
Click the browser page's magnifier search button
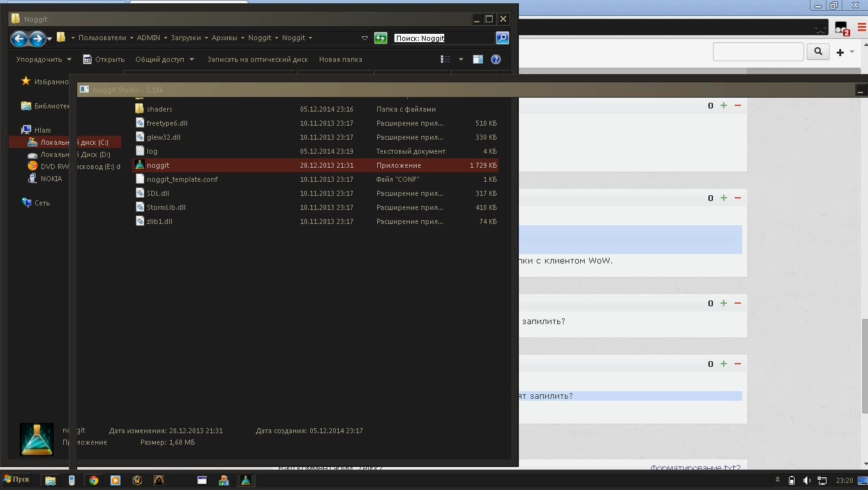(x=818, y=52)
